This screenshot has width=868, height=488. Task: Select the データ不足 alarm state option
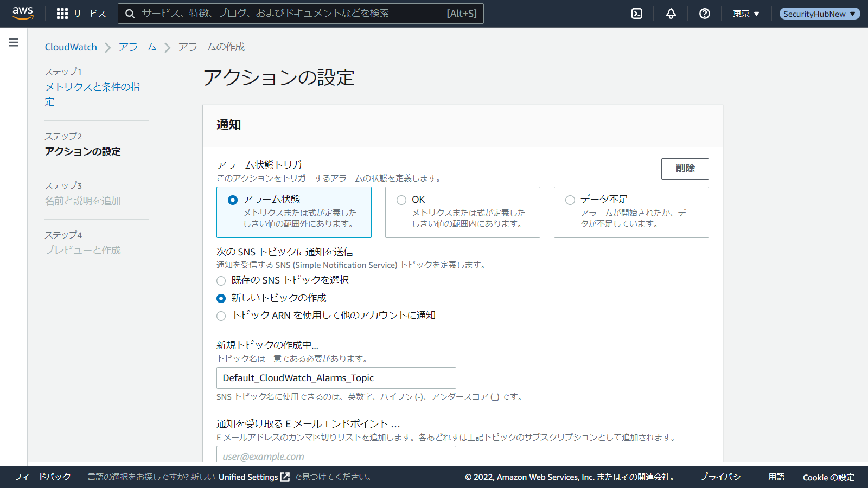click(570, 200)
